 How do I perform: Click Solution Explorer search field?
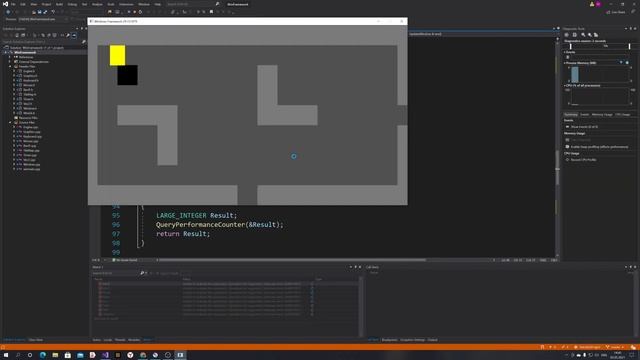pos(43,42)
